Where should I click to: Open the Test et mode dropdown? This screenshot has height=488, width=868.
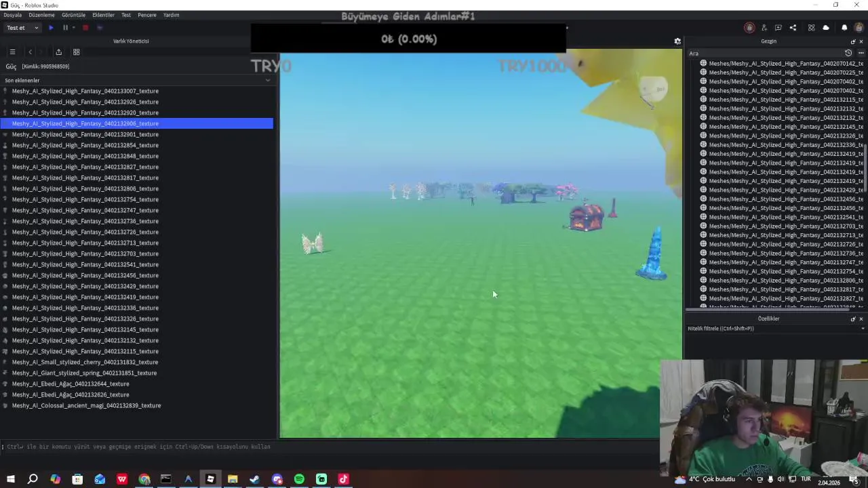(x=21, y=28)
